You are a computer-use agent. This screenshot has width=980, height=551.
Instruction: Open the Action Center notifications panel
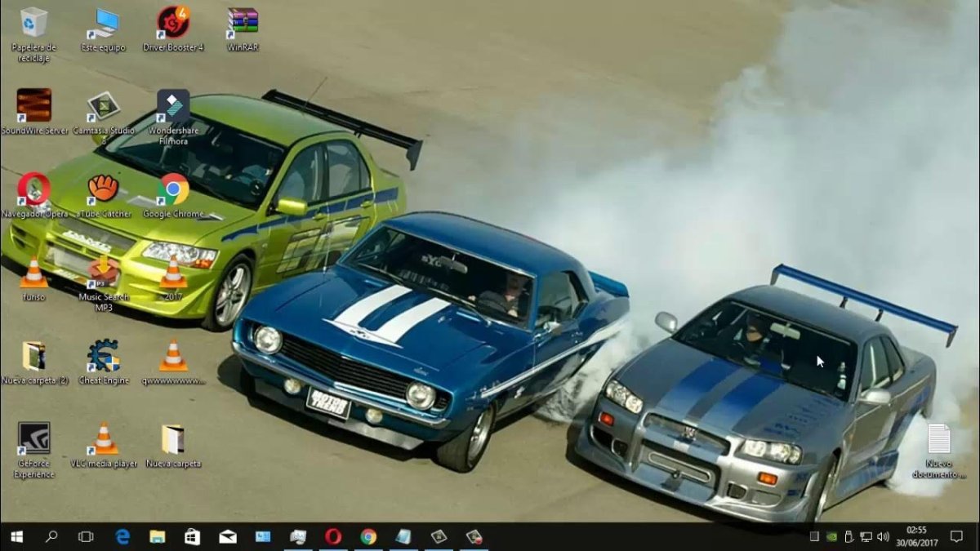[956, 536]
